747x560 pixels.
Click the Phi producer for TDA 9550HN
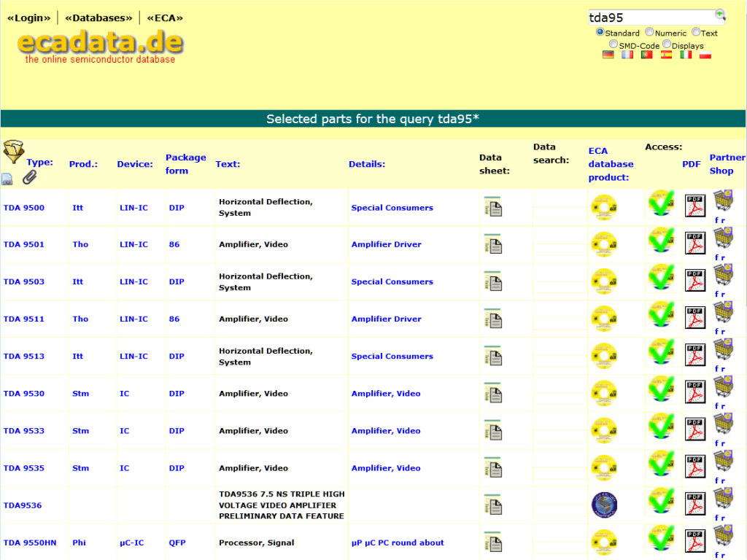79,542
